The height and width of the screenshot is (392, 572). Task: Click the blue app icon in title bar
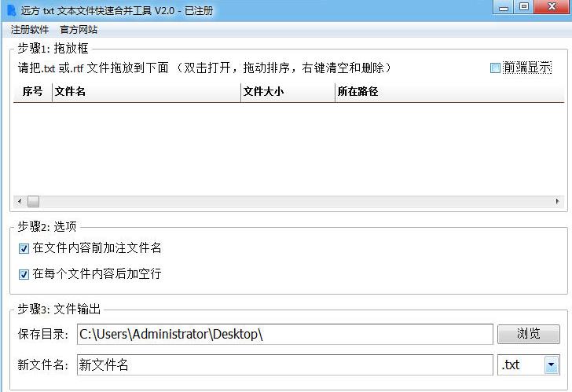[x=11, y=10]
